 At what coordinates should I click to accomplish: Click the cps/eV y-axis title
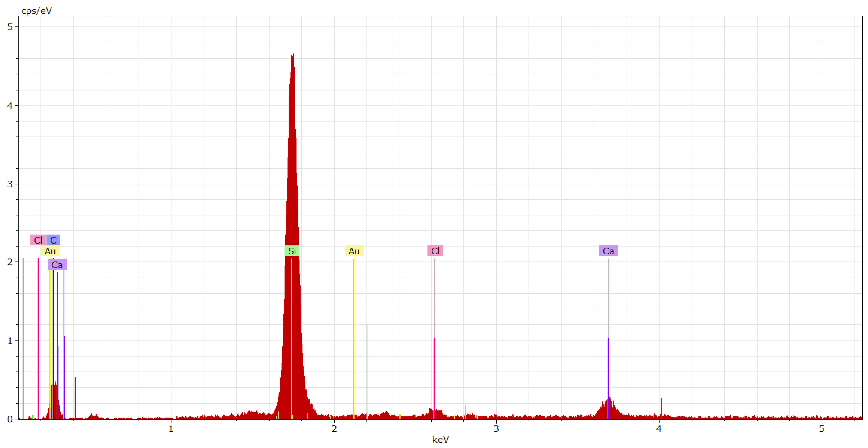[36, 11]
